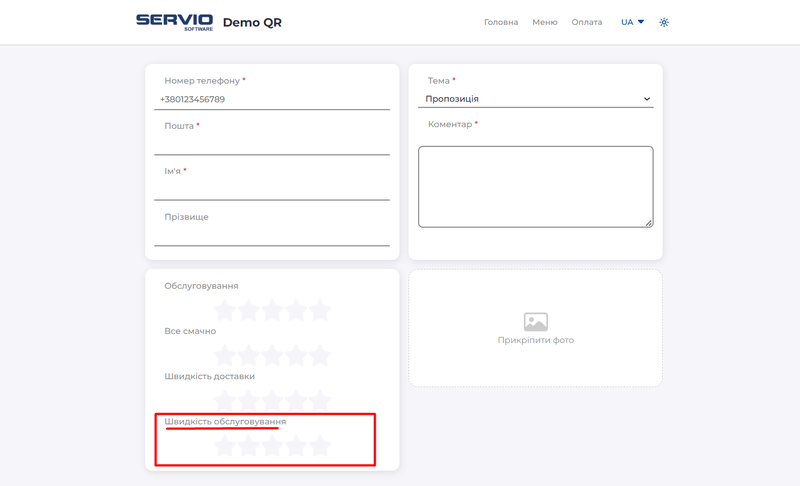Open the Меню navigation item
Viewport: 800px width, 486px height.
tap(545, 22)
